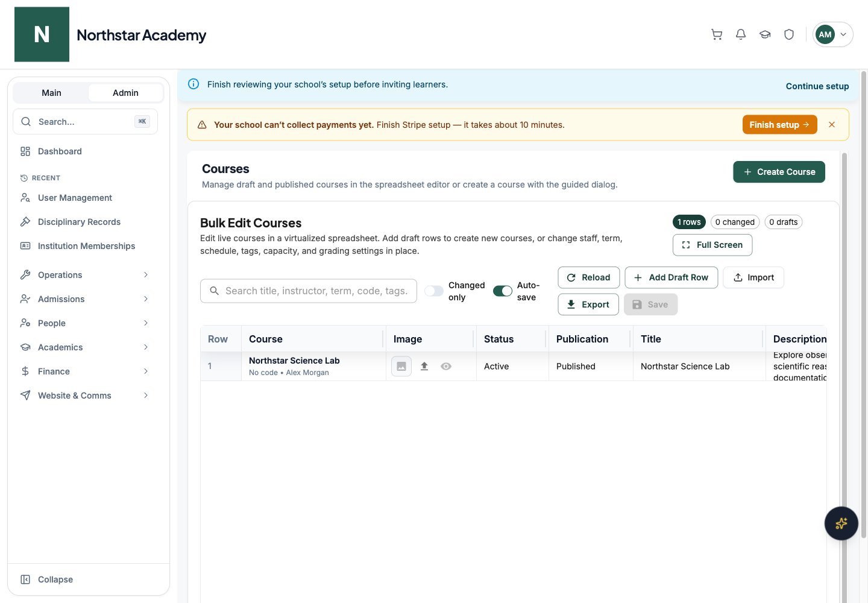Collapse the sidebar
The width and height of the screenshot is (868, 603).
click(x=85, y=579)
